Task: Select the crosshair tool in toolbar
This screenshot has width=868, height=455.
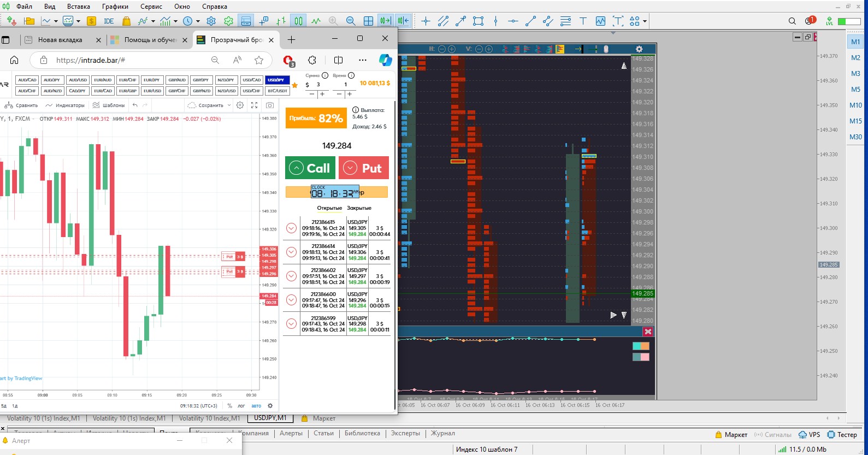Action: tap(426, 21)
